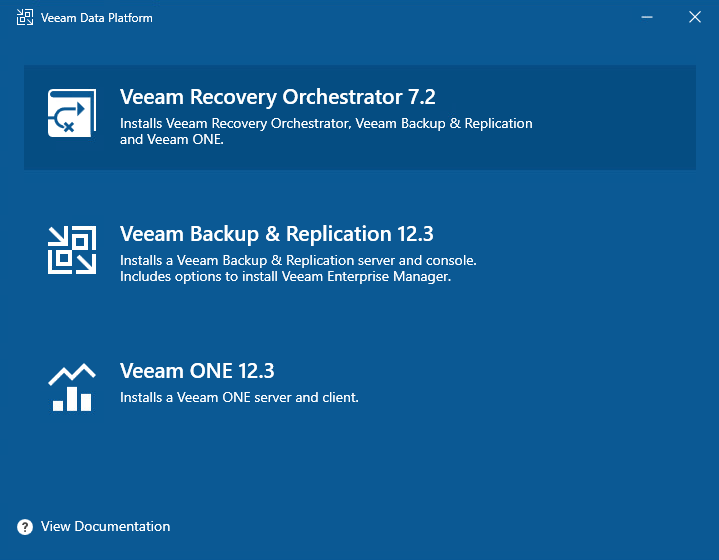Click "Installs a Veeam Backup & Replication server" line
719x560 pixels.
tap(298, 261)
